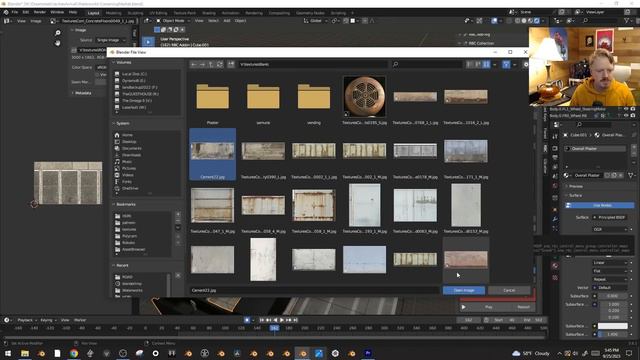Viewport: 640px width, 360px height.
Task: Click subsurface color white swatch
Action: point(613,326)
